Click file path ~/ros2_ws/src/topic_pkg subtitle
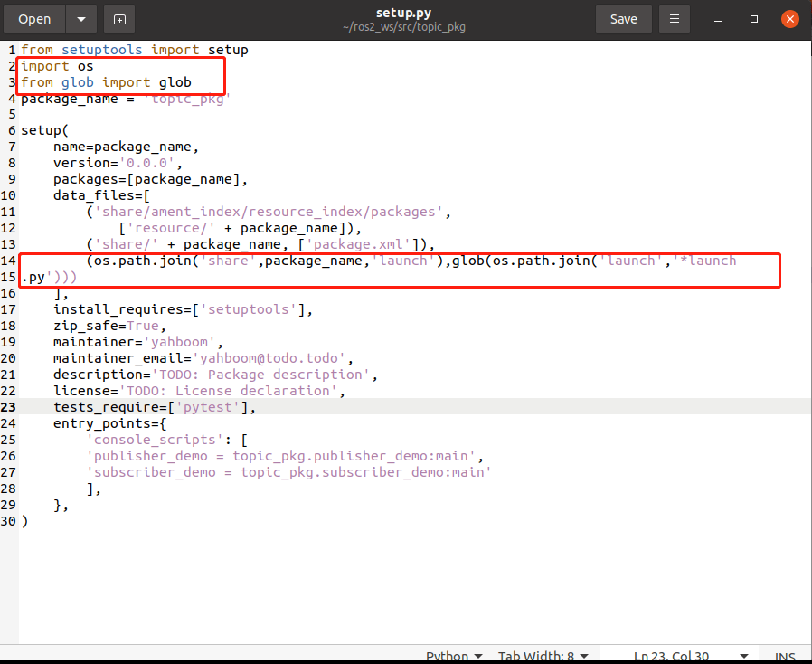 pyautogui.click(x=403, y=27)
